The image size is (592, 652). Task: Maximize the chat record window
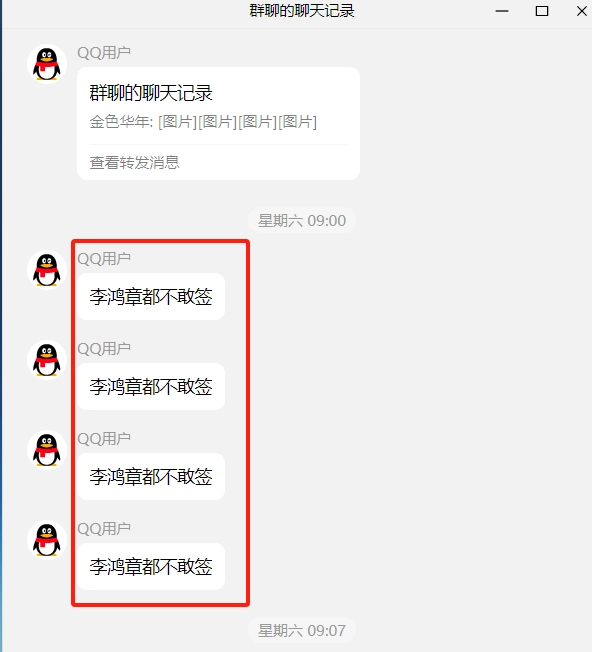click(542, 11)
